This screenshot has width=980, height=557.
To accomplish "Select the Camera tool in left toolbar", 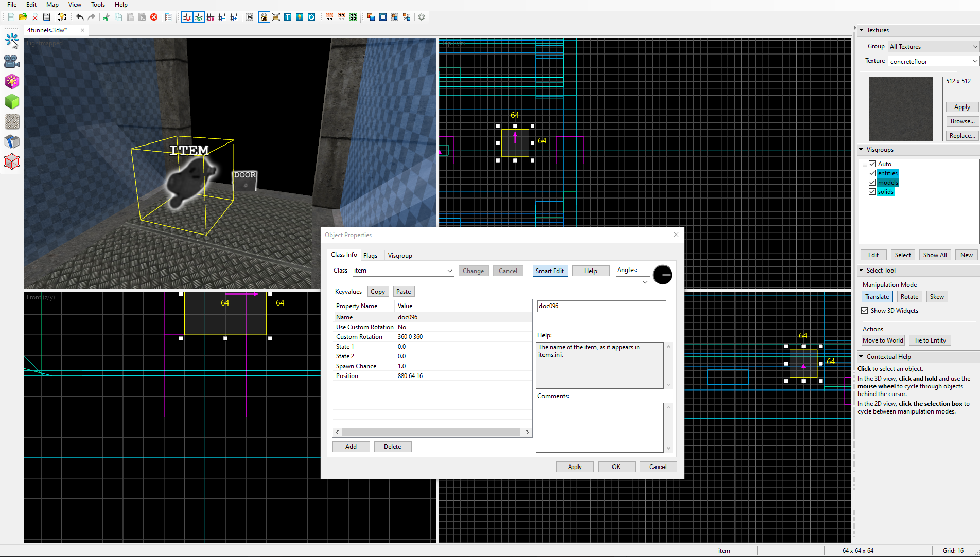I will [11, 61].
